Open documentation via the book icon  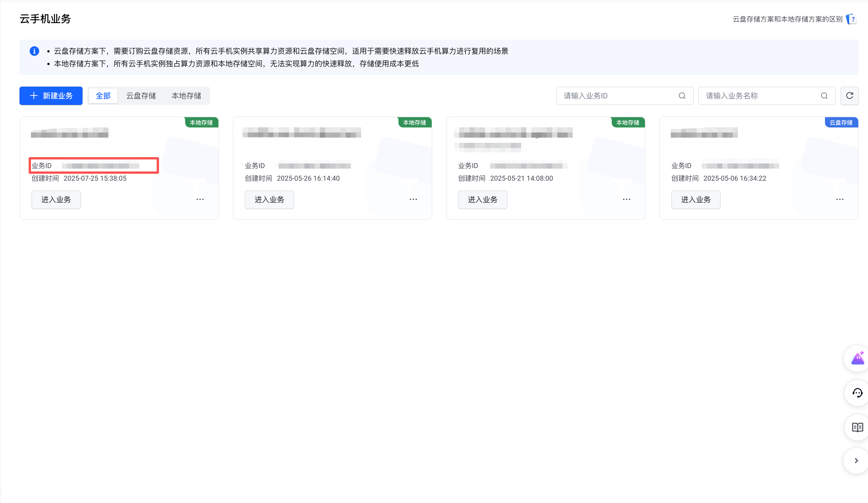point(857,427)
